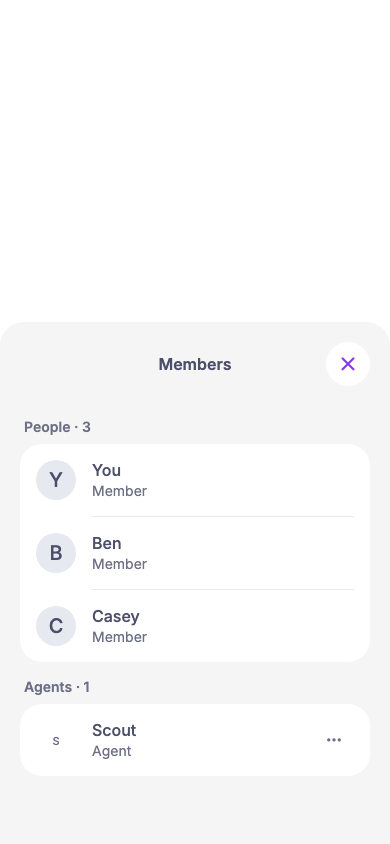Click the Members sheet title
Screen dimensions: 390x844
(x=195, y=364)
